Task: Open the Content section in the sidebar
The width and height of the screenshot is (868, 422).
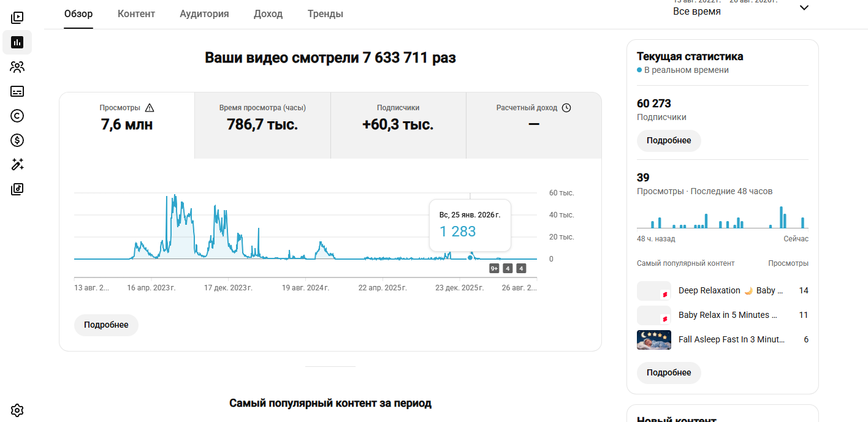Action: click(x=17, y=18)
